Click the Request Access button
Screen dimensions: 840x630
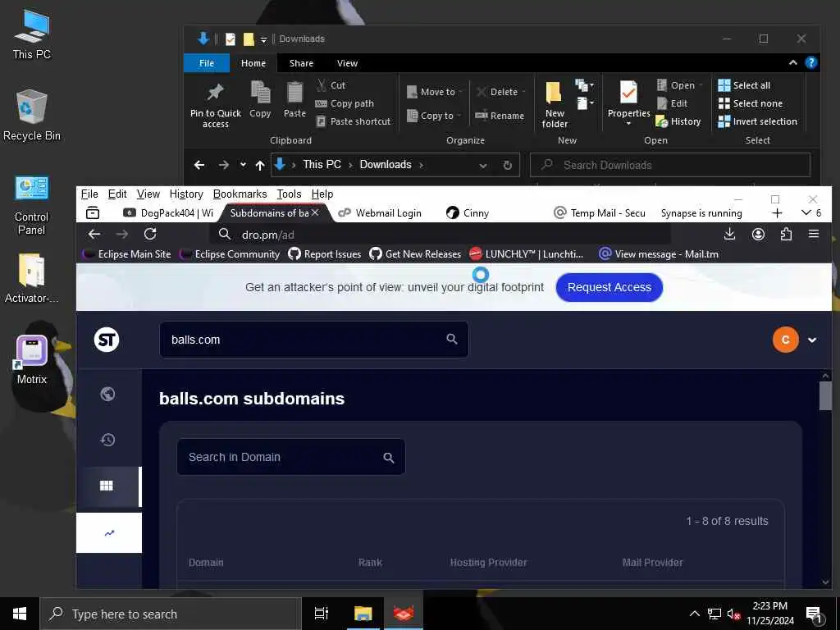coord(609,287)
